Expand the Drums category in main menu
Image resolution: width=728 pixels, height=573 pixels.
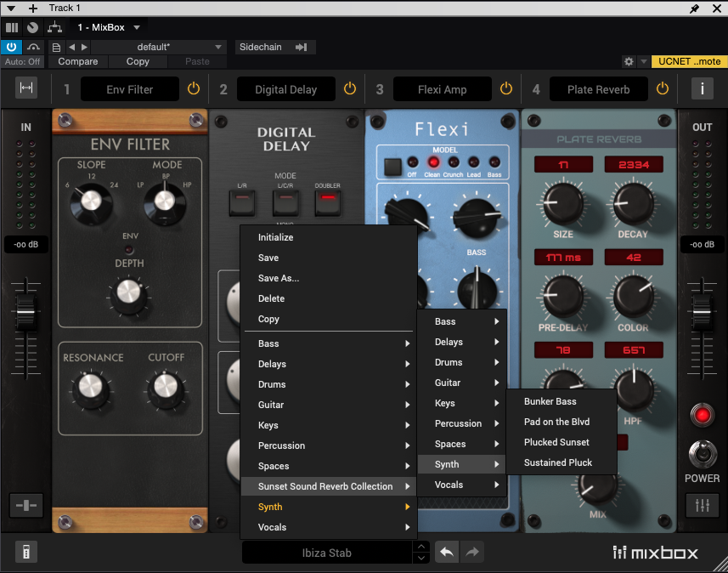pyautogui.click(x=330, y=384)
